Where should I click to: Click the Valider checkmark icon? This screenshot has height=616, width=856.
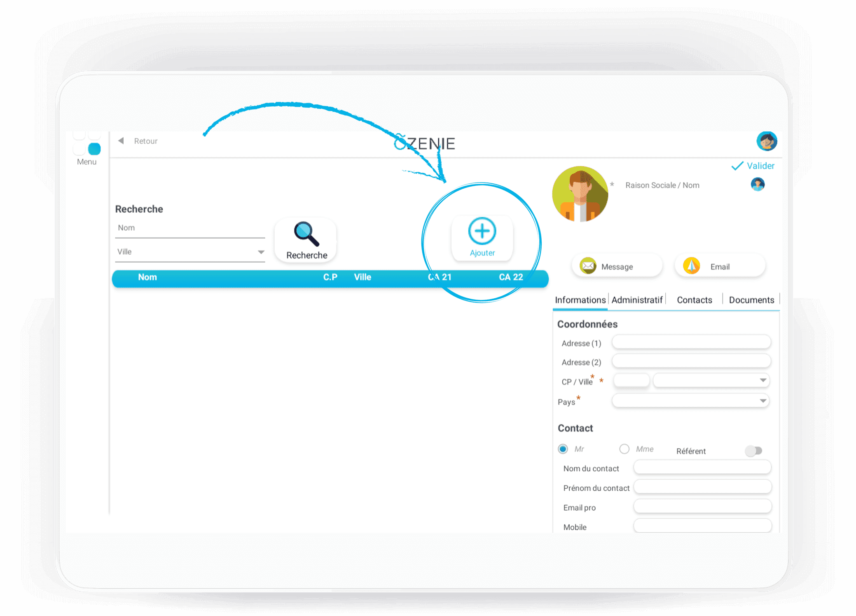click(x=737, y=166)
